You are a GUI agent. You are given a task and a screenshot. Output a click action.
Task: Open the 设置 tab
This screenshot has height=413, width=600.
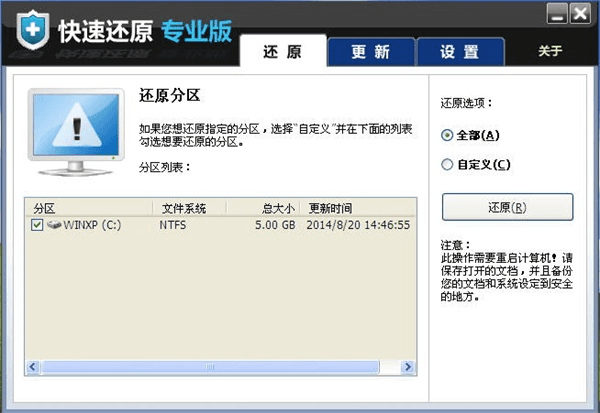click(x=460, y=52)
